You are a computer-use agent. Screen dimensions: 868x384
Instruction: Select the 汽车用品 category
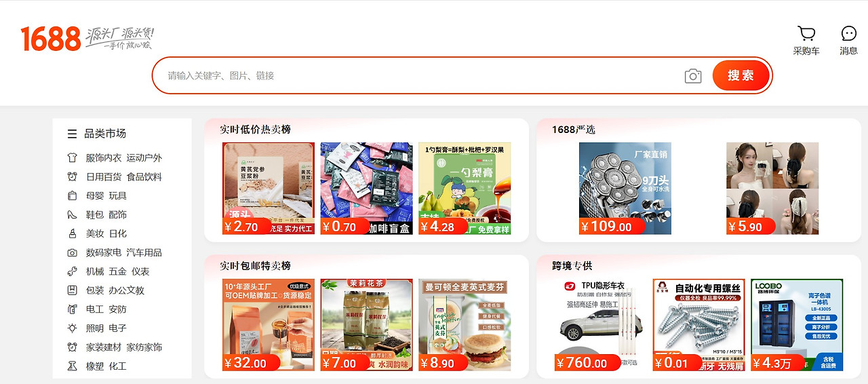pos(144,252)
